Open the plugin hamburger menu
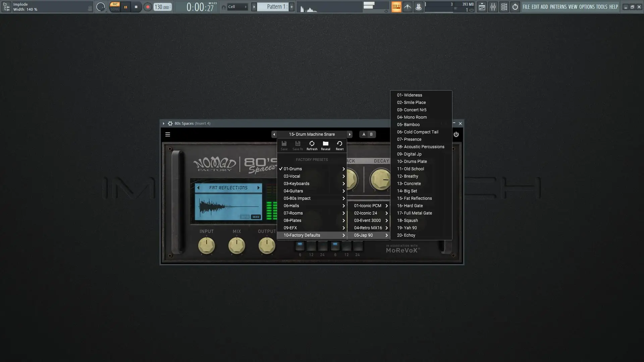 (x=168, y=134)
